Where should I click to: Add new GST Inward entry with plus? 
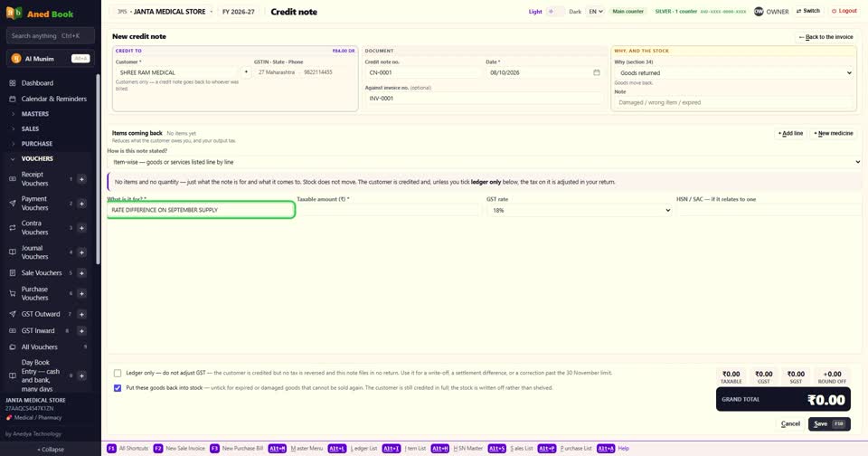point(81,331)
